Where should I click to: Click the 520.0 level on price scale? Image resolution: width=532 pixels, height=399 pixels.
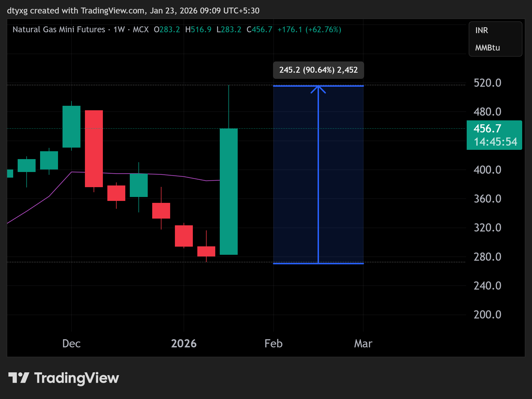tap(487, 83)
